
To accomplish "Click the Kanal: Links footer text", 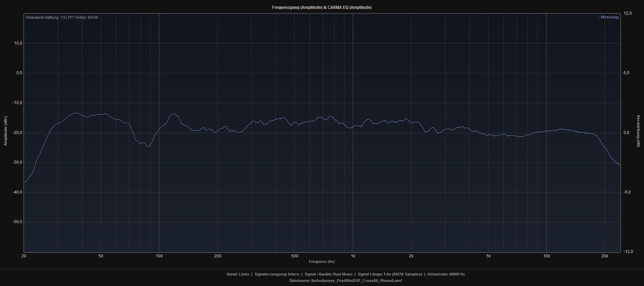I will pos(238,274).
